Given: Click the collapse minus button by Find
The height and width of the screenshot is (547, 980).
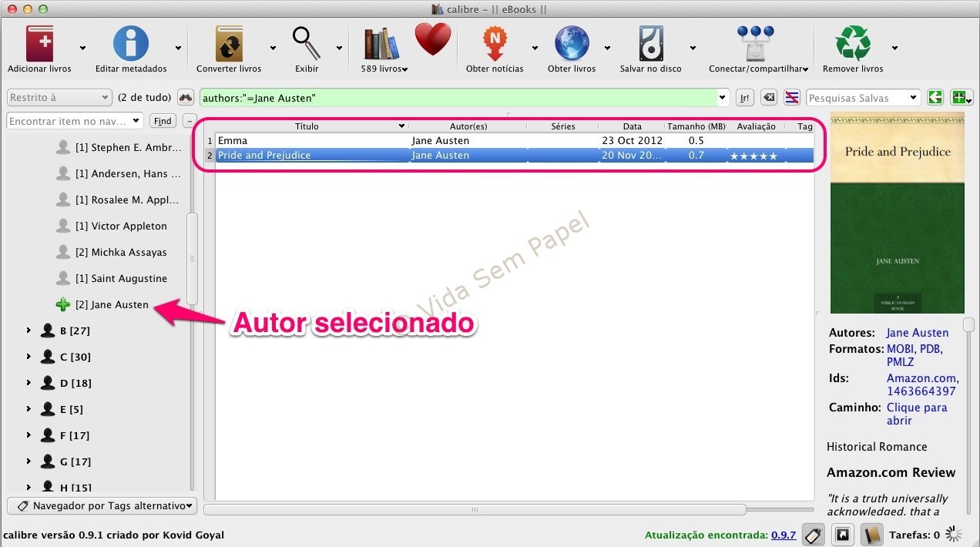Looking at the screenshot, I should coord(190,121).
